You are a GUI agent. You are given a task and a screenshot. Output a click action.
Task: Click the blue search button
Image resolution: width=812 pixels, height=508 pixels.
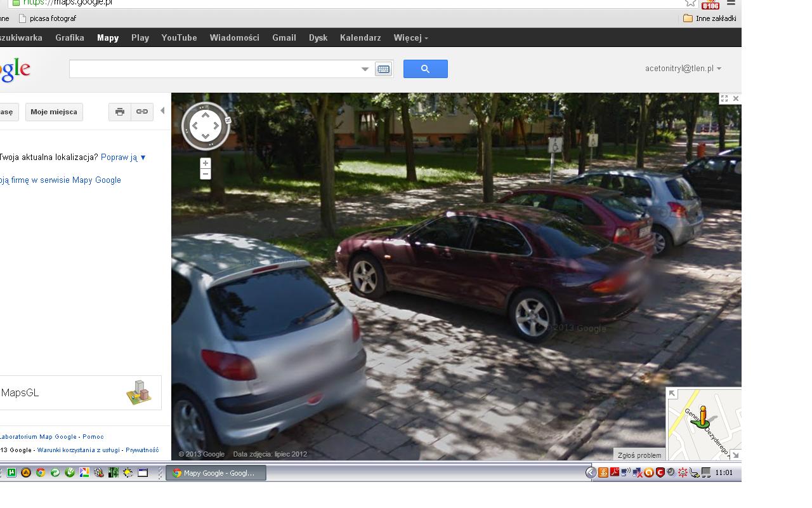point(425,69)
